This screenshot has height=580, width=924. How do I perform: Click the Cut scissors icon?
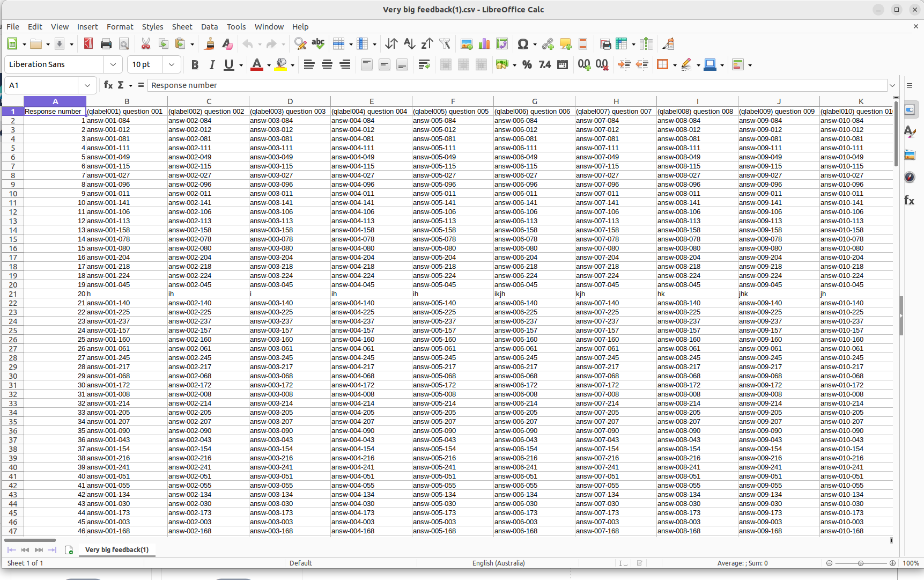tap(145, 44)
